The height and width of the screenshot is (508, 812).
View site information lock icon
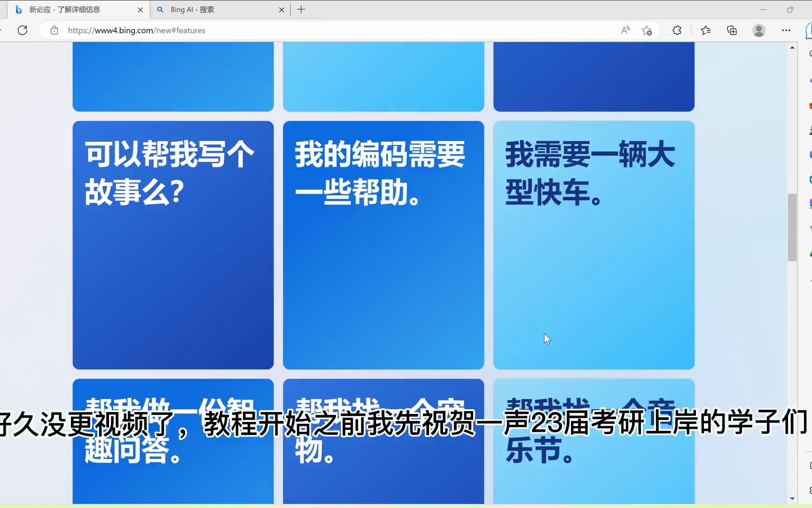click(55, 31)
